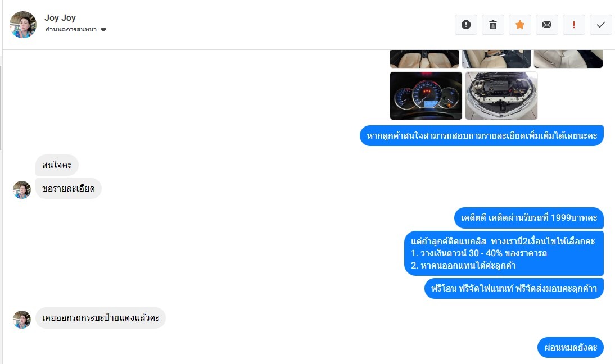Open the dashboard gauge cluster photo
Viewport: 615px width, 364px height.
click(x=426, y=95)
